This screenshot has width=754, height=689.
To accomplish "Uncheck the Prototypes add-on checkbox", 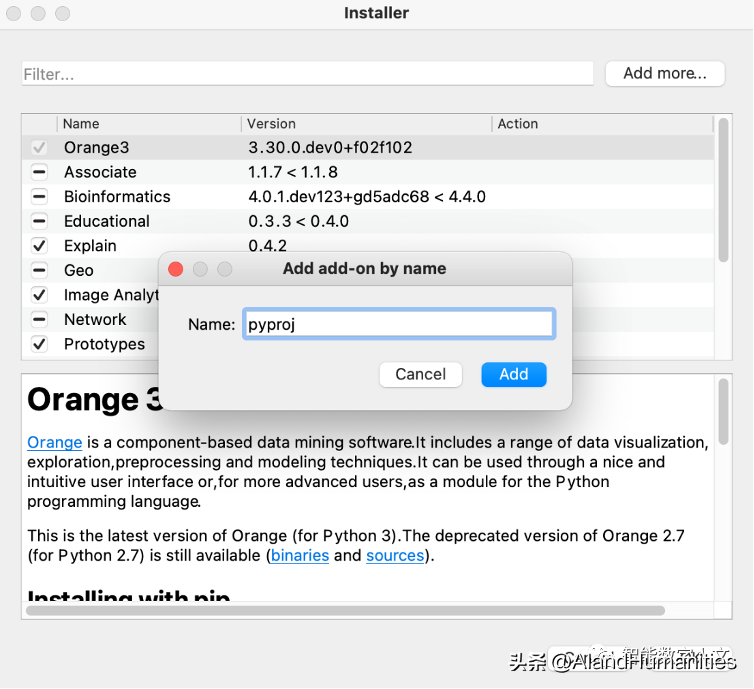I will click(39, 344).
